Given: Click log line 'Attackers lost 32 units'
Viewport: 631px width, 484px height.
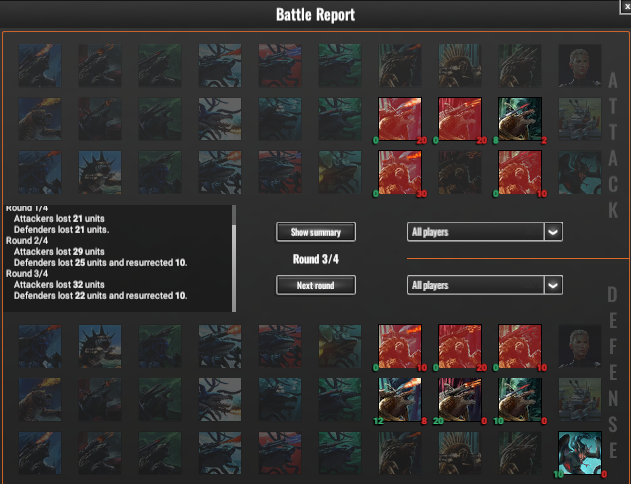Looking at the screenshot, I should pyautogui.click(x=59, y=284).
